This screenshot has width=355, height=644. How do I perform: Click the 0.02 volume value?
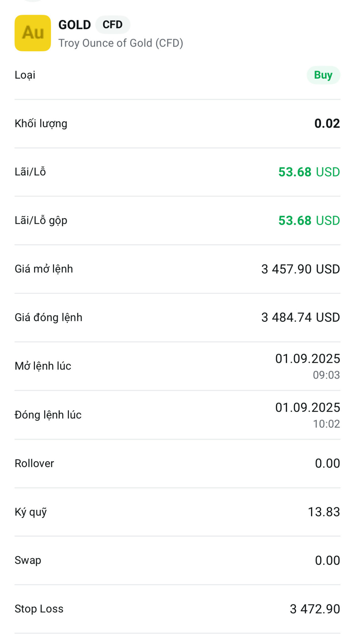click(327, 124)
